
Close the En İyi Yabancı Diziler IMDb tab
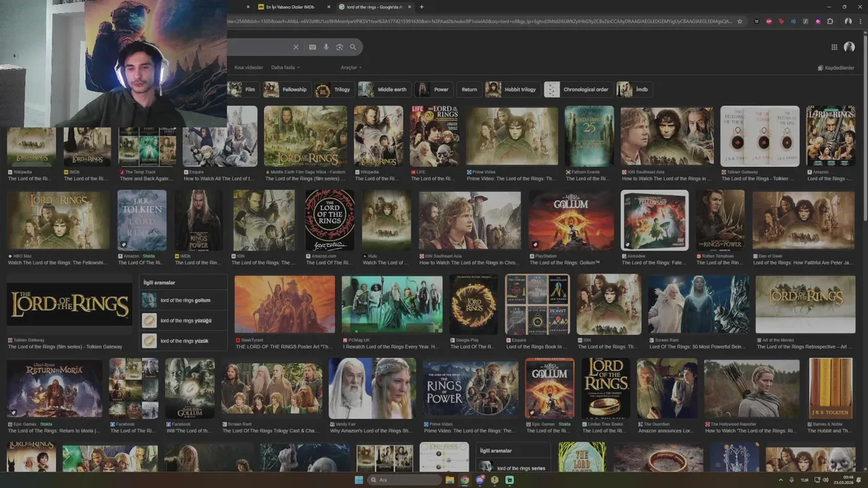(x=328, y=7)
